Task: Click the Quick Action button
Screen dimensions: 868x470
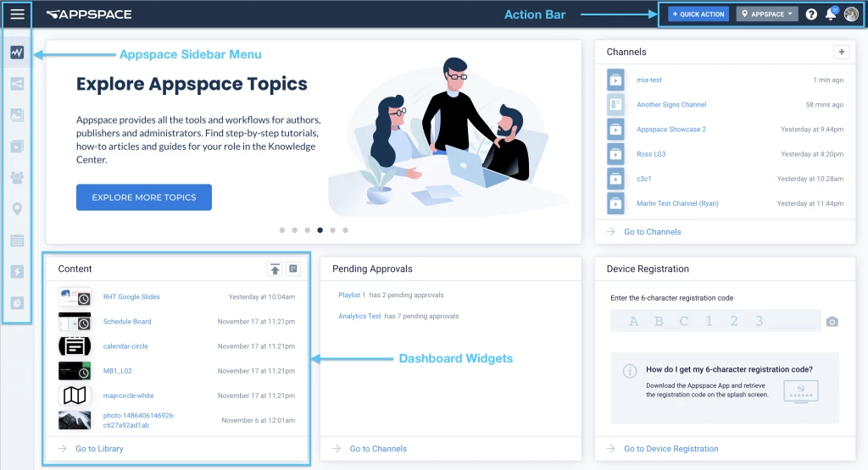Action: tap(698, 14)
